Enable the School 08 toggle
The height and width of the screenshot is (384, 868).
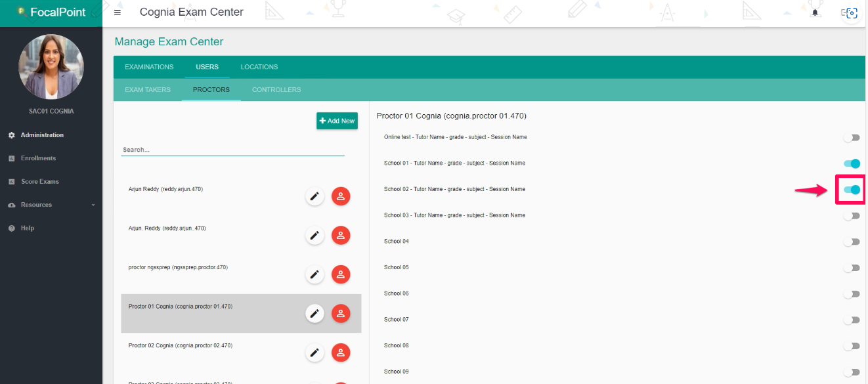[852, 346]
